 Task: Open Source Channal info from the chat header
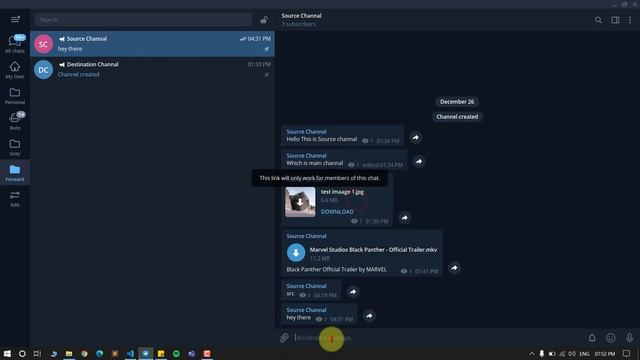click(301, 19)
